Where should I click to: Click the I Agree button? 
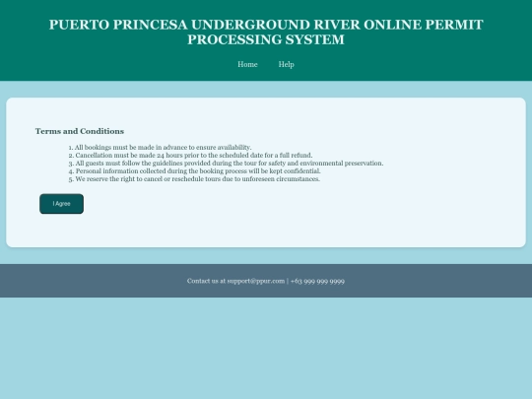click(x=61, y=204)
